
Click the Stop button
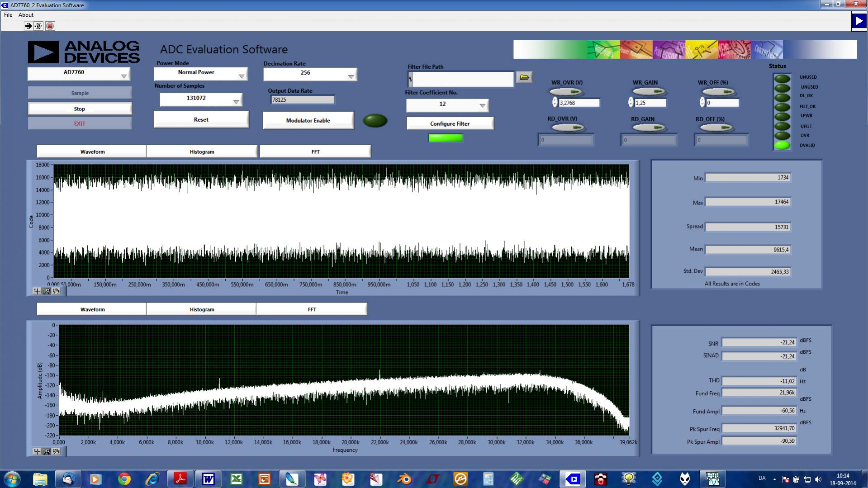(80, 109)
